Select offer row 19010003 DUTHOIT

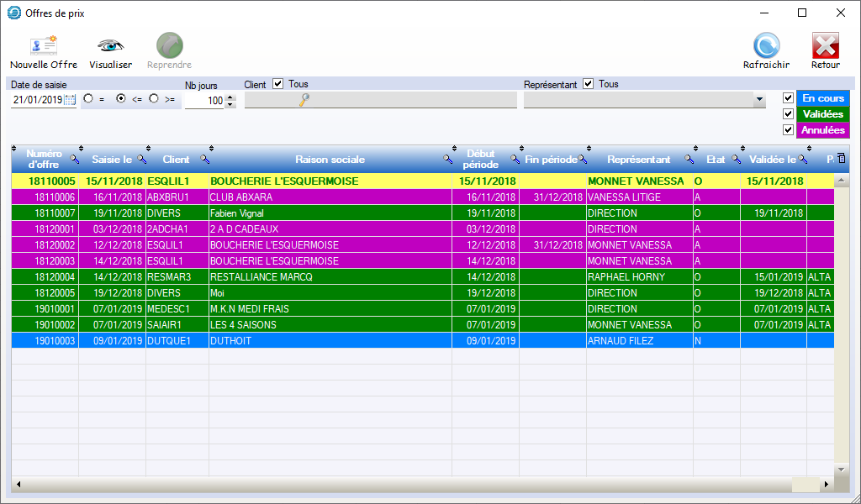tap(336, 341)
